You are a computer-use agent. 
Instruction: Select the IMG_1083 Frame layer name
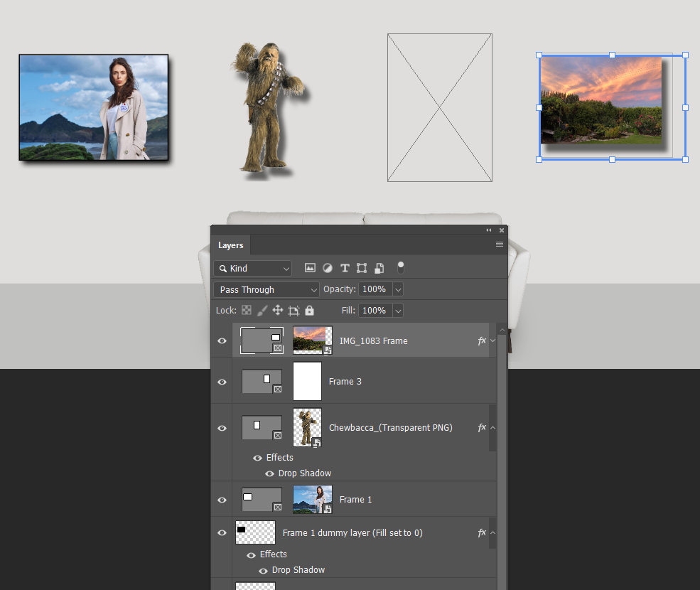coord(374,340)
